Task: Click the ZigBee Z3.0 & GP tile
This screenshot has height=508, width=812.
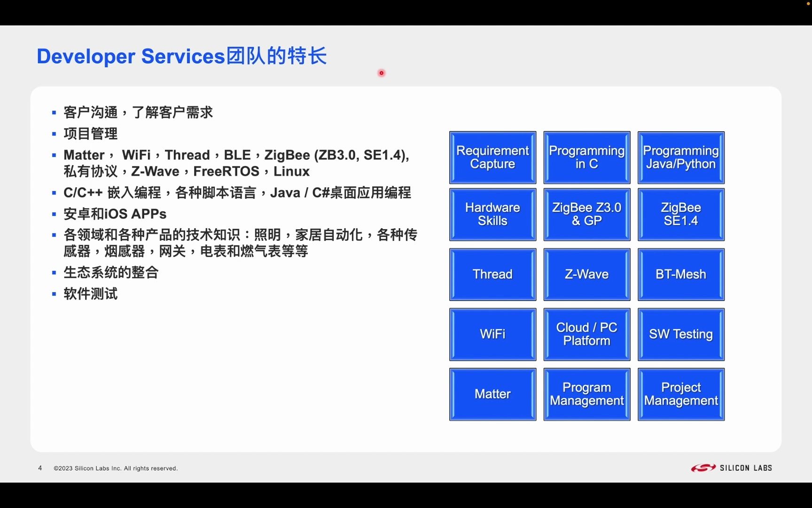Action: pyautogui.click(x=586, y=214)
